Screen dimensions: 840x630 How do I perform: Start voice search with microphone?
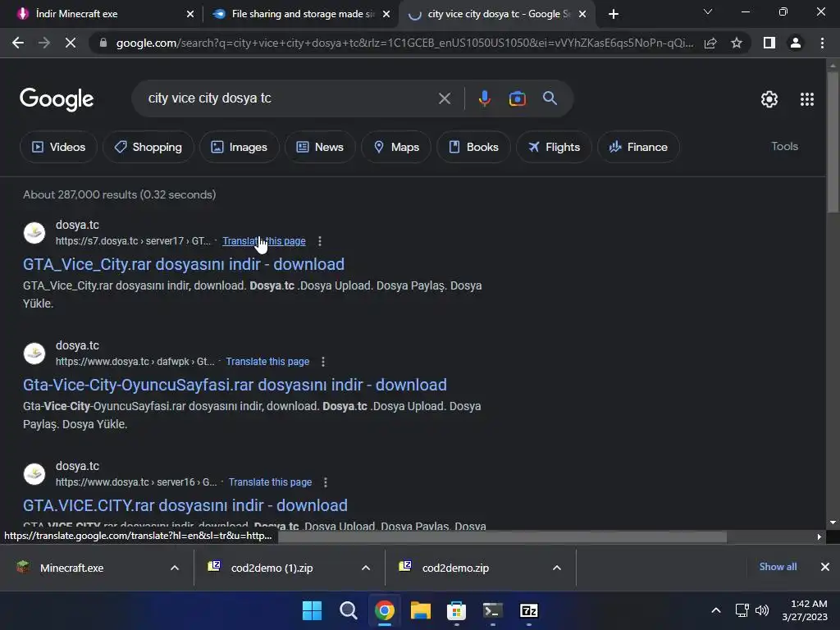484,98
